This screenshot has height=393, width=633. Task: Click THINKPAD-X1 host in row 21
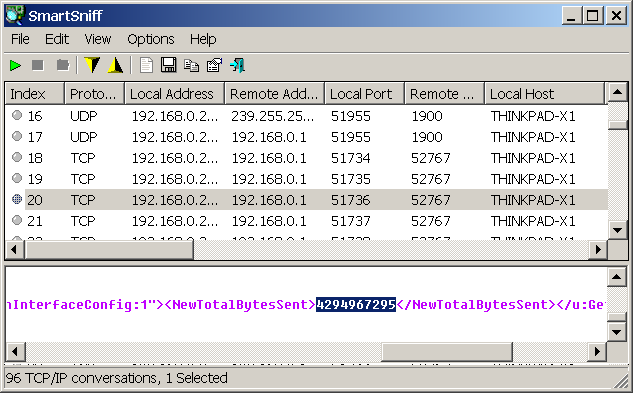533,221
